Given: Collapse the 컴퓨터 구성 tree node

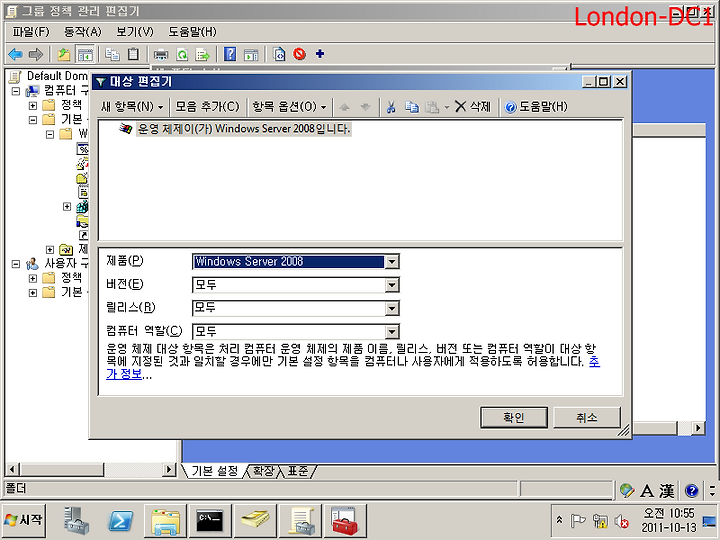Looking at the screenshot, I should [16, 91].
